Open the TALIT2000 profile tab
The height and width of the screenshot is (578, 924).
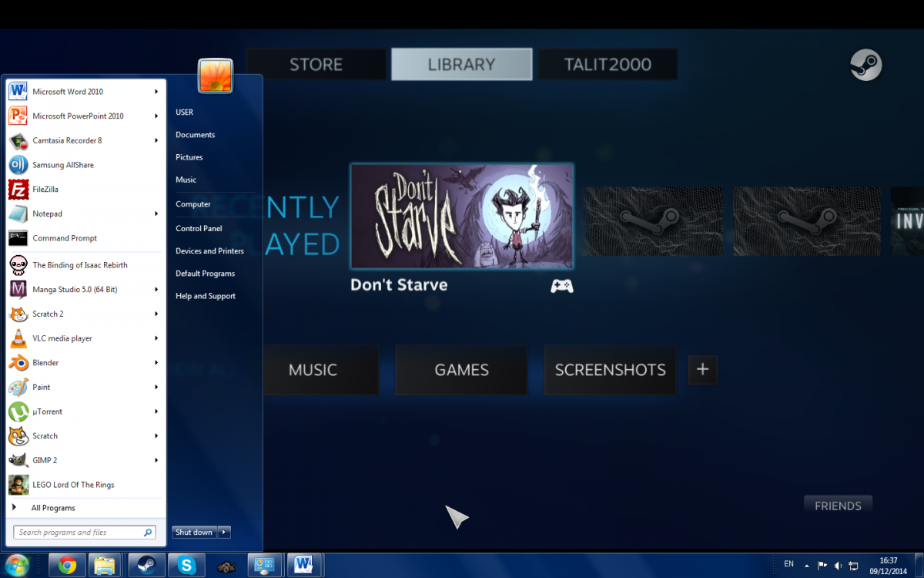click(x=608, y=65)
